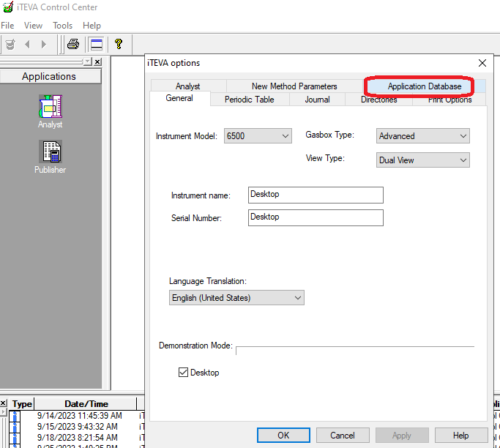The width and height of the screenshot is (500, 448).
Task: Launch the Publisher application icon
Action: (x=50, y=153)
